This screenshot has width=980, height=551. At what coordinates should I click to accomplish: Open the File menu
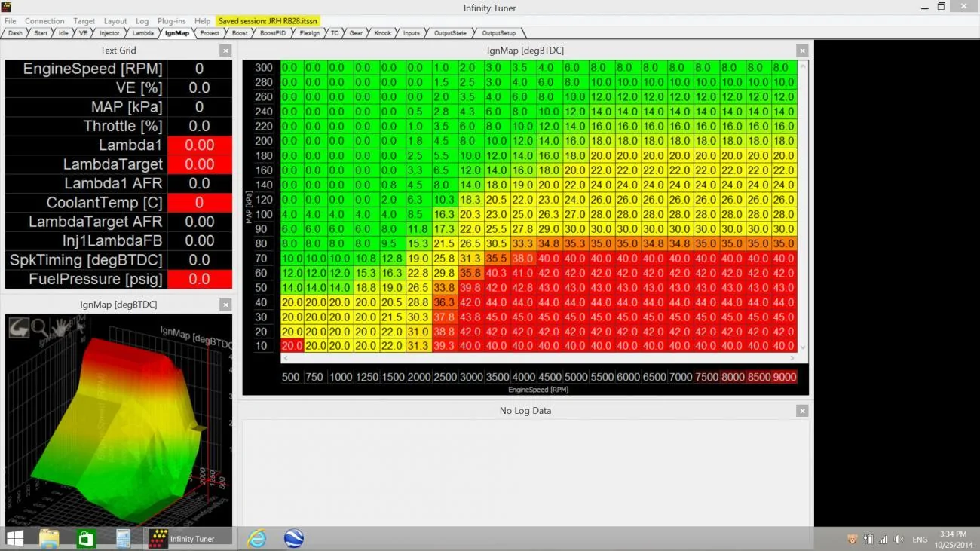(10, 21)
